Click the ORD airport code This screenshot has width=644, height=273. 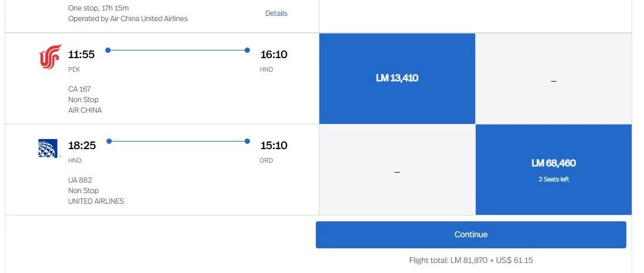coord(266,160)
